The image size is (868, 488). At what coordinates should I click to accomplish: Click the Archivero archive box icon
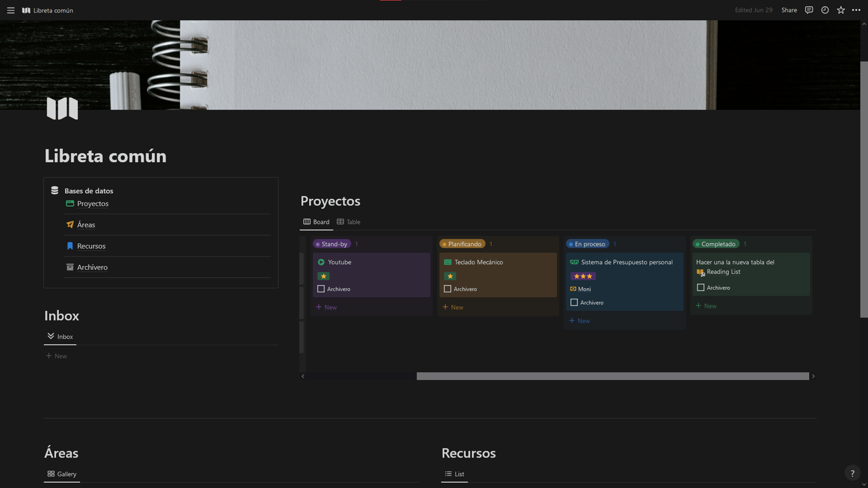click(x=70, y=267)
